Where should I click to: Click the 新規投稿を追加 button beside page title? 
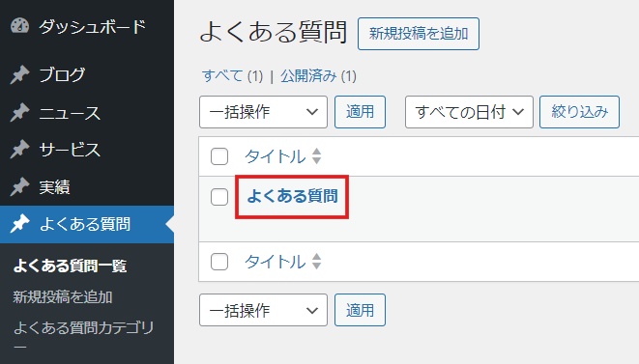pos(419,34)
